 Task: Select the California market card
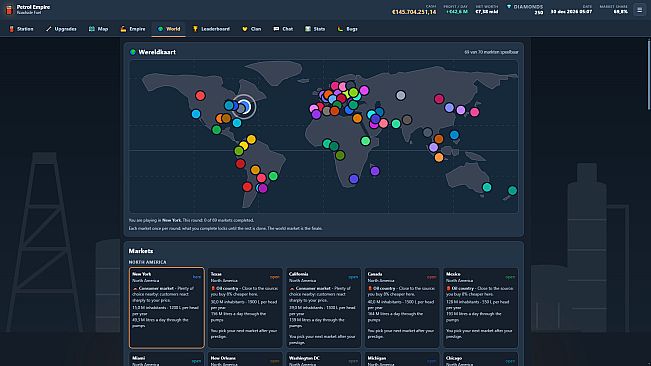323,307
